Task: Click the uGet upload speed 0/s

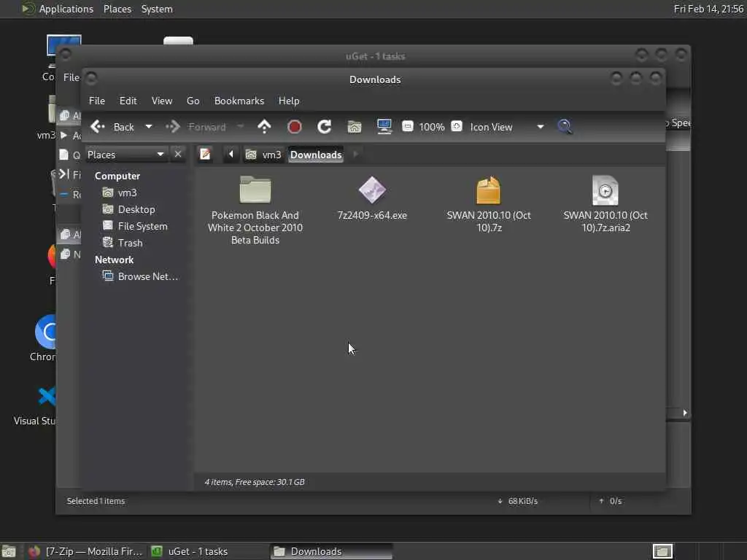Action: pos(611,501)
